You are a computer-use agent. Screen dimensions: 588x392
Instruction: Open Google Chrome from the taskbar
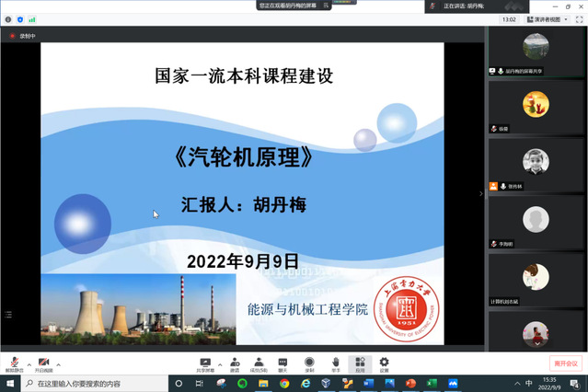284,383
